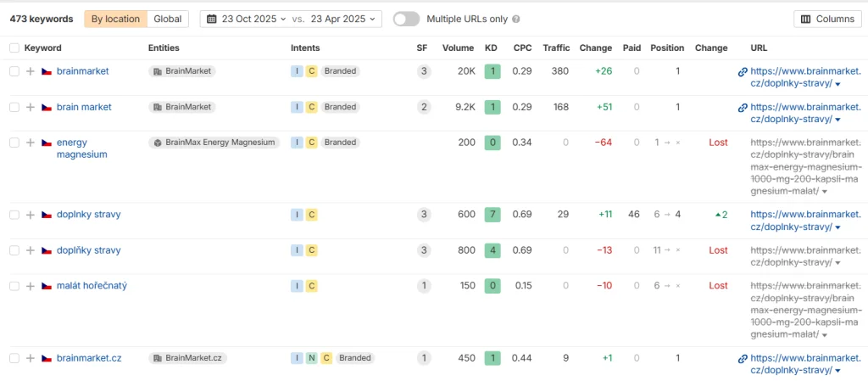Image resolution: width=868 pixels, height=381 pixels.
Task: Click KD badge 4 in doplňky stravy row
Action: [x=492, y=251]
